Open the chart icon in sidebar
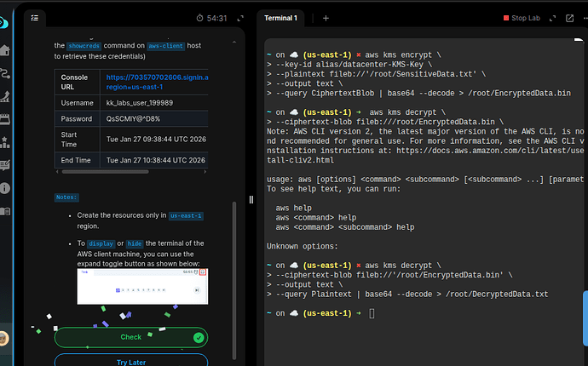 pyautogui.click(x=6, y=95)
